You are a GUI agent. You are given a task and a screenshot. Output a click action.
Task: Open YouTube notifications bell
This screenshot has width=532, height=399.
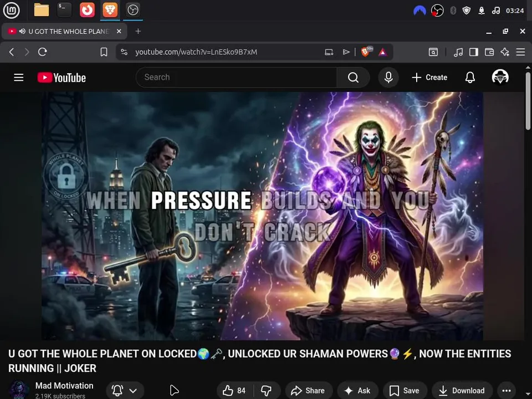tap(470, 78)
